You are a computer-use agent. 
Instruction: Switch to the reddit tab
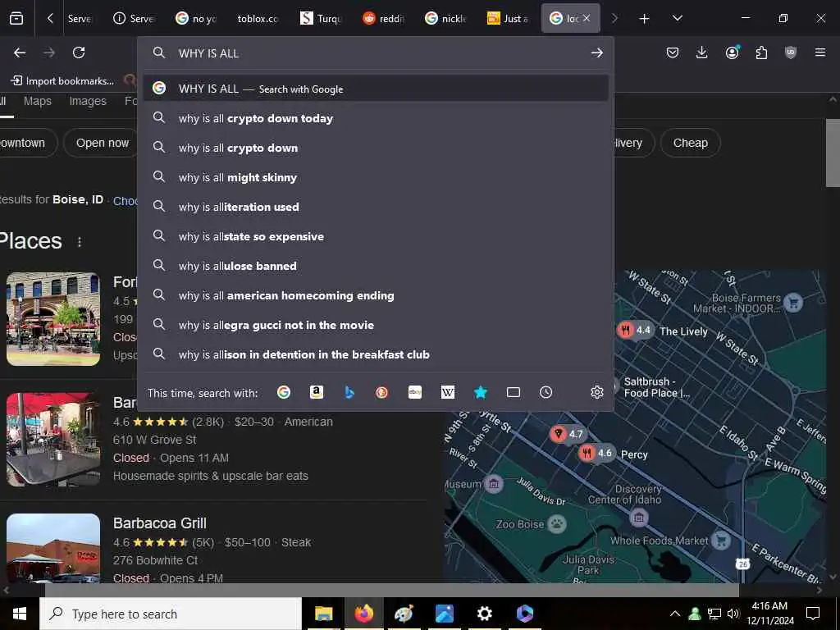(x=384, y=19)
